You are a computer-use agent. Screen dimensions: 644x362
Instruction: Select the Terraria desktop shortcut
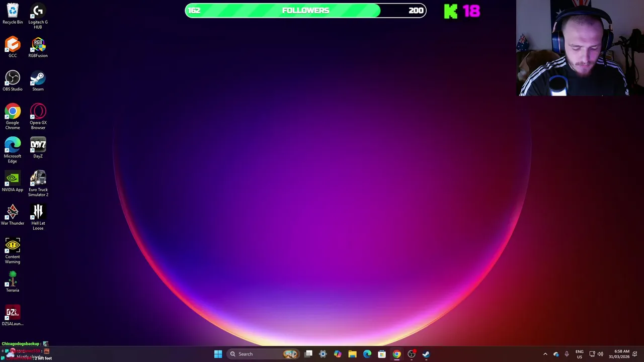pyautogui.click(x=13, y=282)
